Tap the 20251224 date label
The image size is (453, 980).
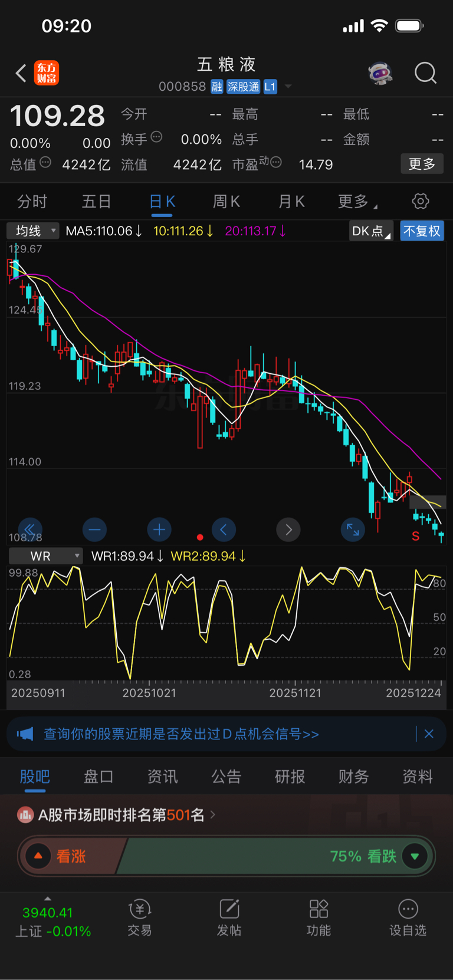coord(413,693)
